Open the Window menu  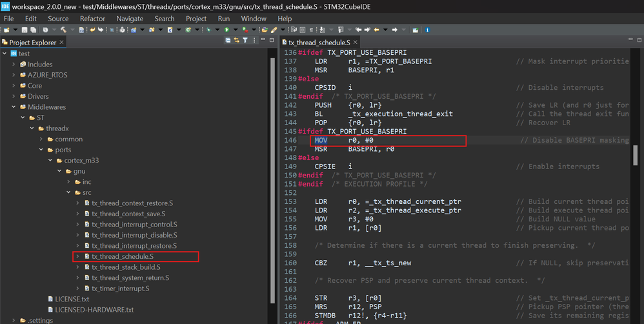pos(254,19)
